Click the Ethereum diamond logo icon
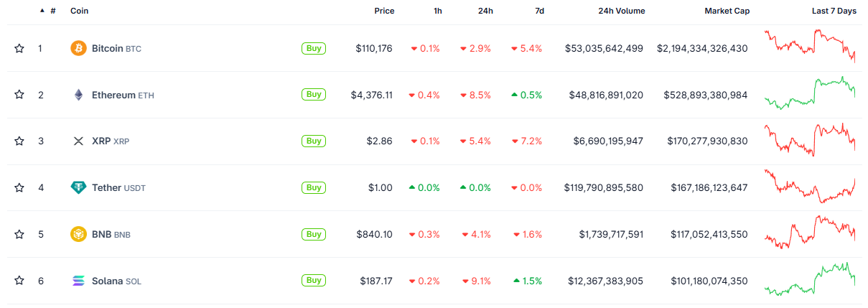 pos(78,95)
